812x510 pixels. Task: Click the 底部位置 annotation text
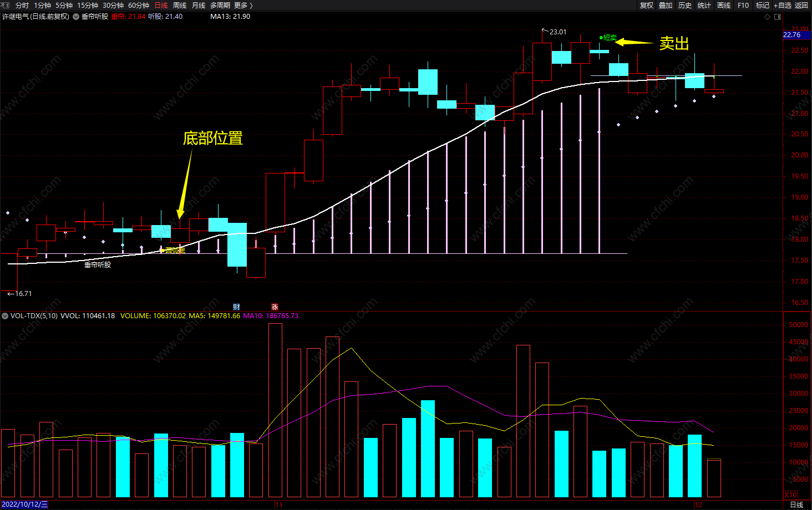tap(213, 138)
